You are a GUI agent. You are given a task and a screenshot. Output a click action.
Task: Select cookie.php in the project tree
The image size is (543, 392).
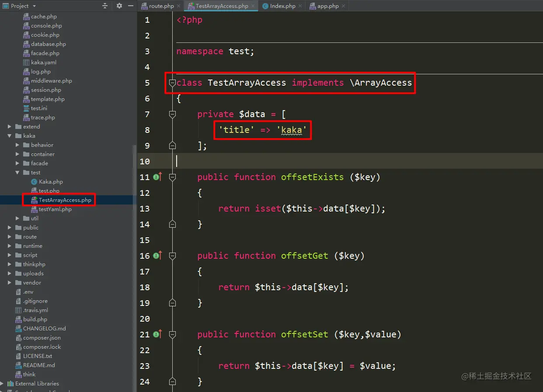(x=45, y=35)
